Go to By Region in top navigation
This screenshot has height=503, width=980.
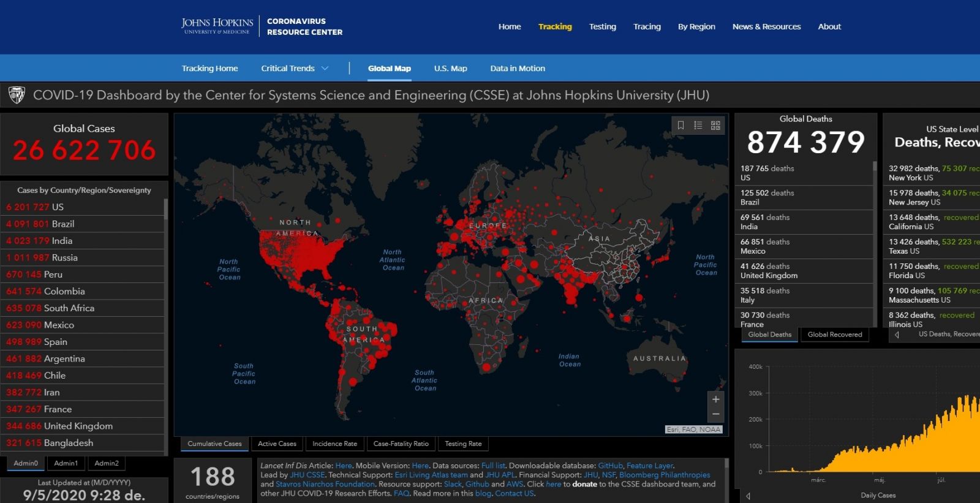tap(696, 26)
